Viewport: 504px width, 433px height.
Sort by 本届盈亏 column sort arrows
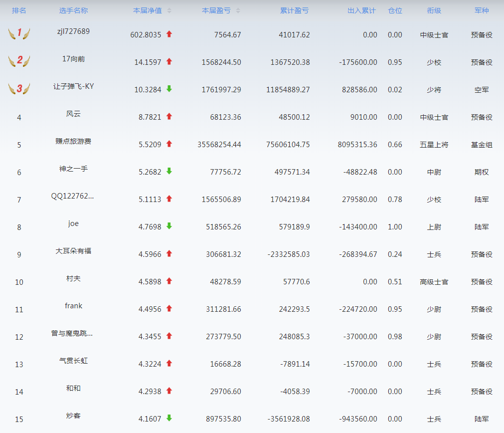[238, 10]
